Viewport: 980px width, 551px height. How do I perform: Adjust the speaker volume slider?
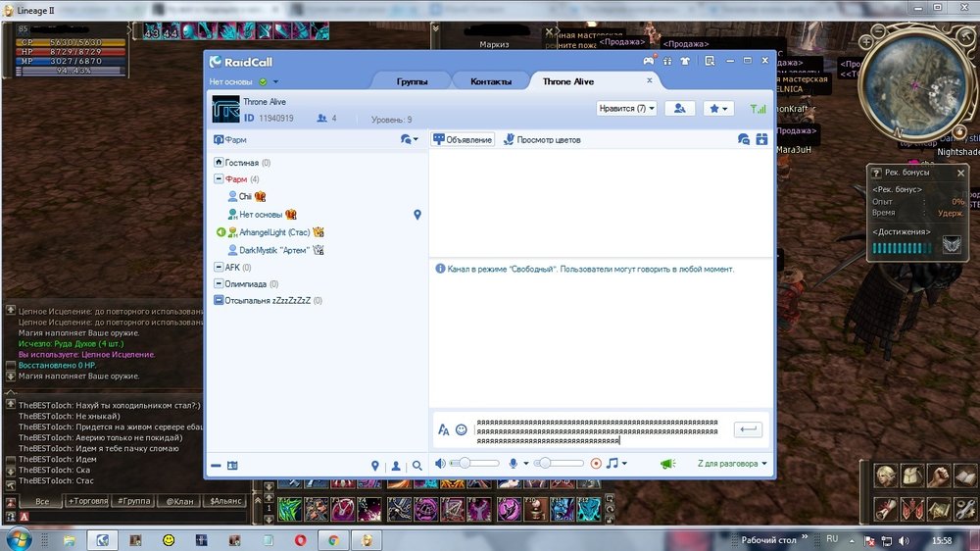[465, 464]
